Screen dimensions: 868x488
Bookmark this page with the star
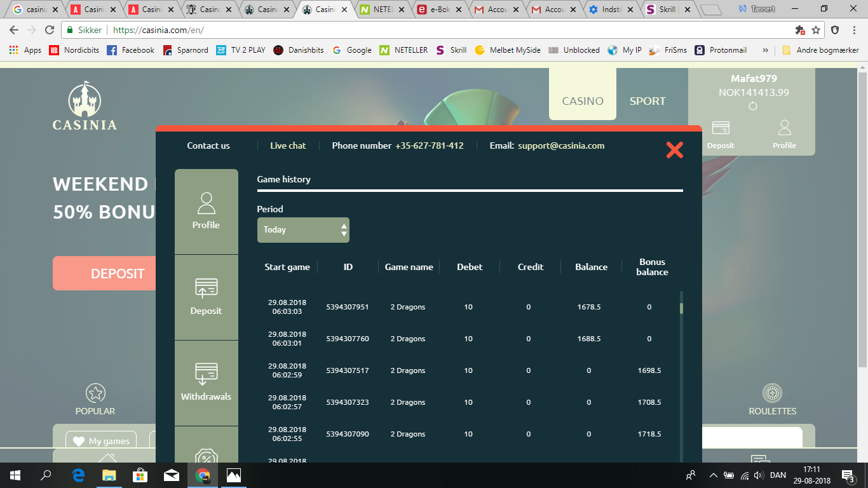coord(816,30)
